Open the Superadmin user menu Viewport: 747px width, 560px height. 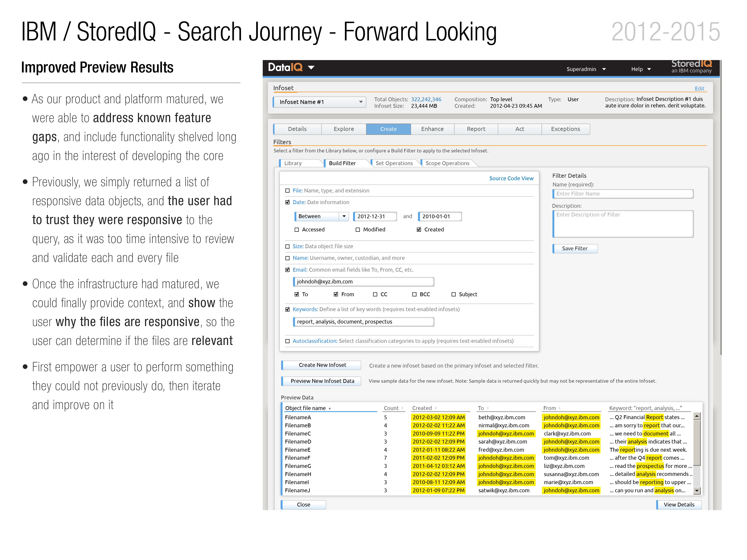pos(586,69)
